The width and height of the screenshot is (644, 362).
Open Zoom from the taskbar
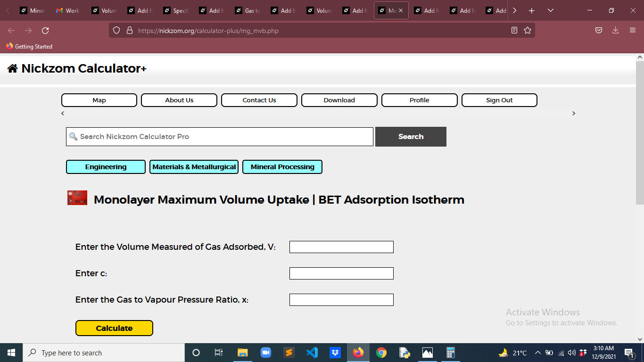click(266, 353)
